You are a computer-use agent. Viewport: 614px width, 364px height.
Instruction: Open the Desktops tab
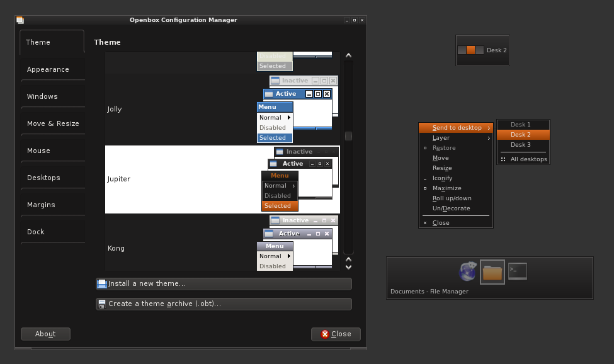click(x=53, y=178)
